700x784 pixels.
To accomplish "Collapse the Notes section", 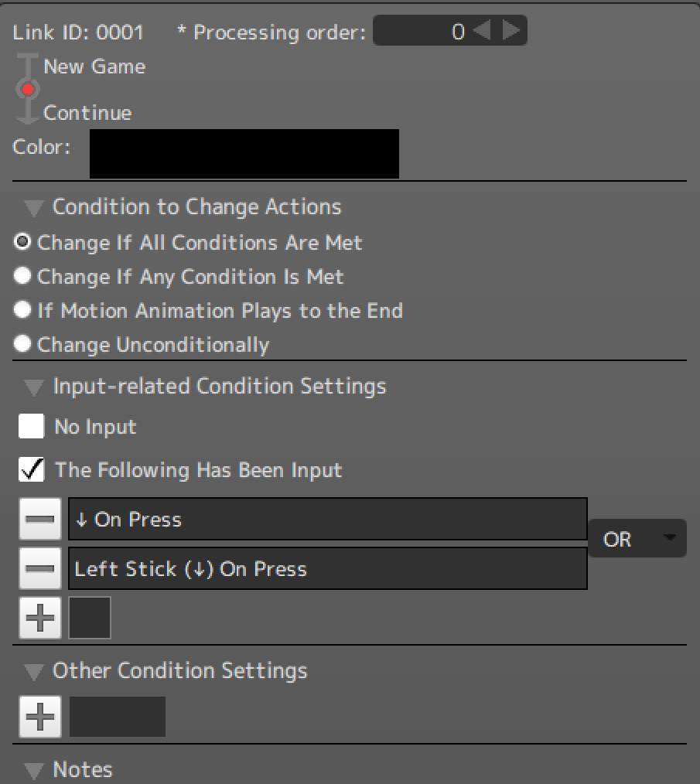I will (x=33, y=770).
